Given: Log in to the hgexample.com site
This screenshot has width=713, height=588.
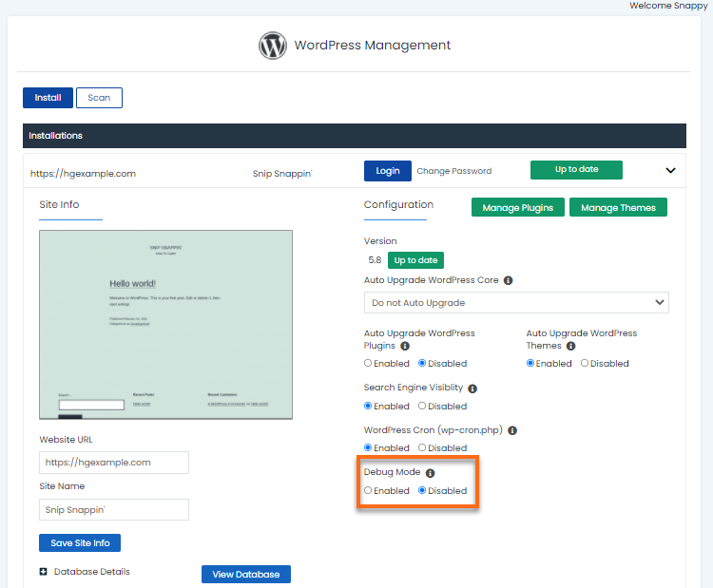Looking at the screenshot, I should (x=388, y=171).
